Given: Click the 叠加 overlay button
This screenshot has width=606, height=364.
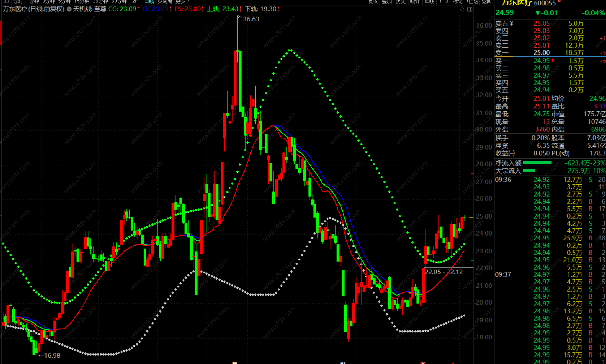Looking at the screenshot, I should point(387,2).
